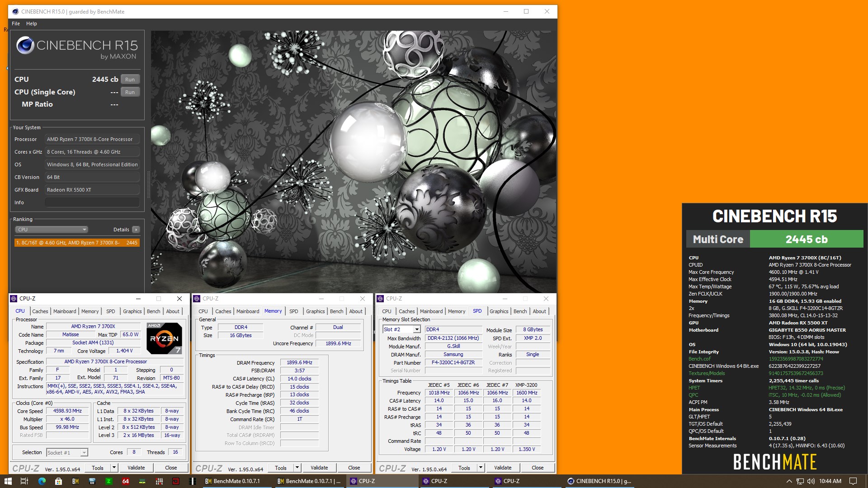Image resolution: width=868 pixels, height=488 pixels.
Task: Open Tools dropdown arrow in the left CPU-Z window
Action: [114, 468]
